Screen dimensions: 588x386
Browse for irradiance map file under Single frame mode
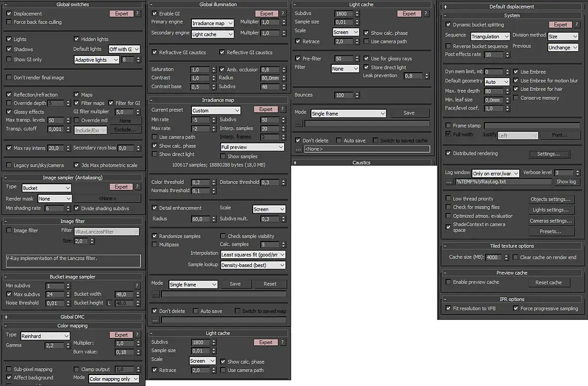155,294
